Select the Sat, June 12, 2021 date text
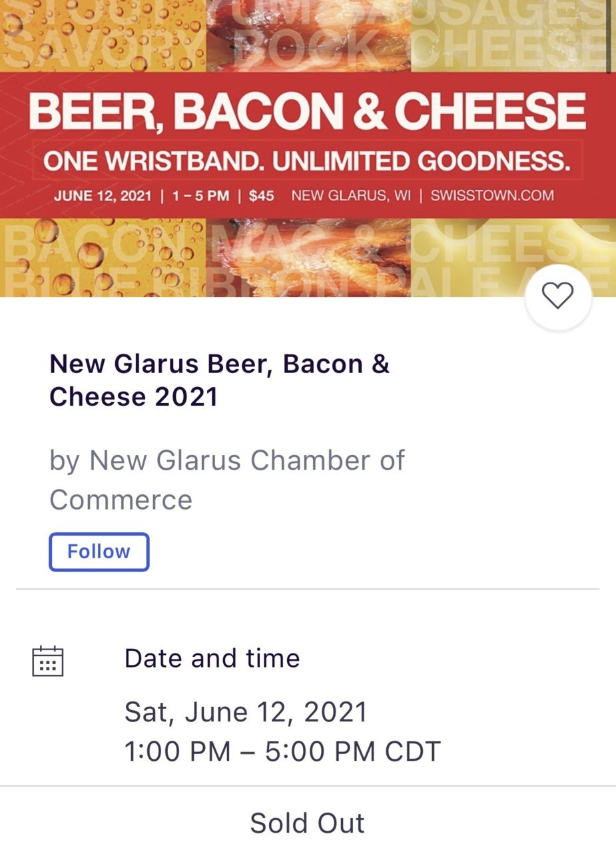Image resolution: width=616 pixels, height=852 pixels. coord(246,712)
